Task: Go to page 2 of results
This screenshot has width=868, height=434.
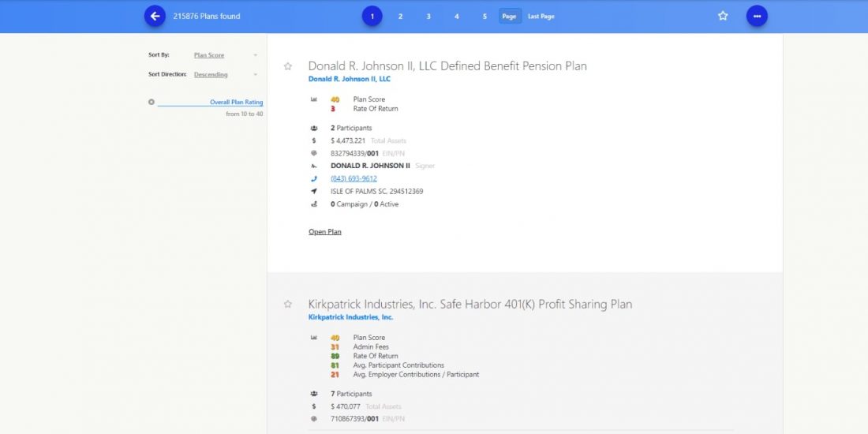Action: click(x=400, y=16)
